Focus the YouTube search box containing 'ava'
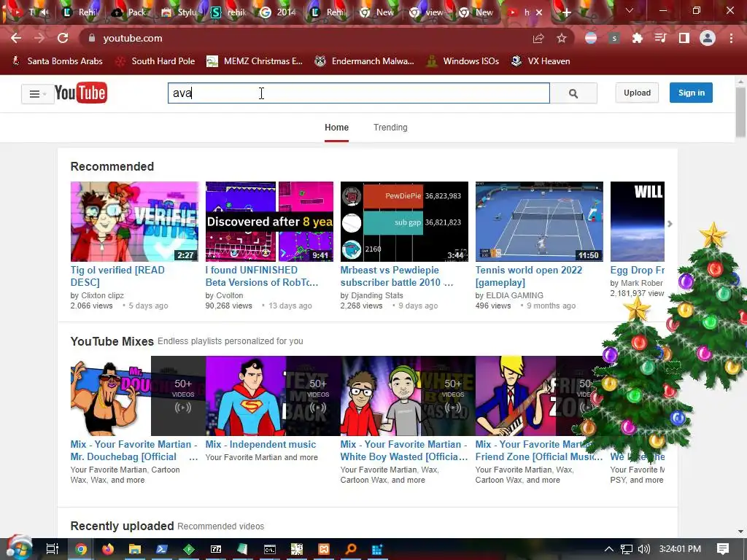This screenshot has width=747, height=560. (358, 93)
